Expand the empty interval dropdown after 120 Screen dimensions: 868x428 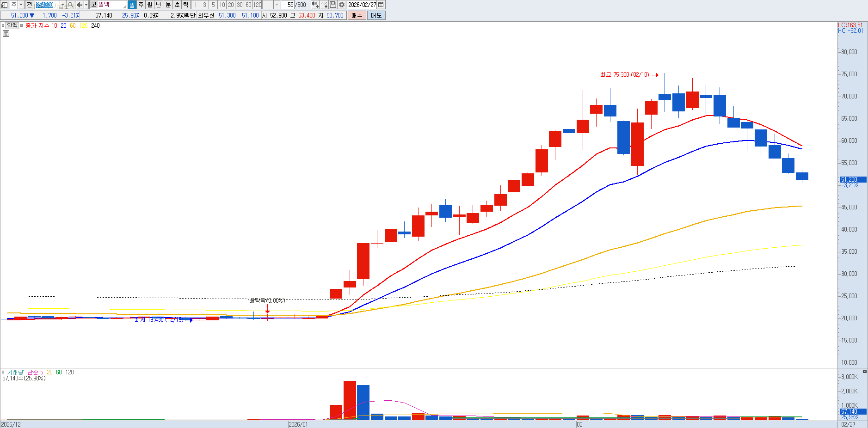pyautogui.click(x=277, y=5)
